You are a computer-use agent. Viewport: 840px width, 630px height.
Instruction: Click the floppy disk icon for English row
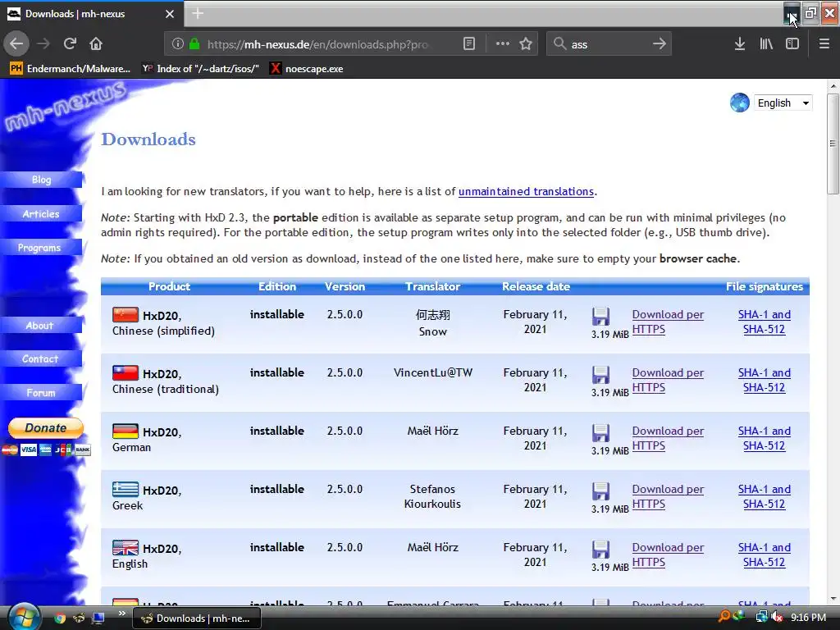pyautogui.click(x=600, y=550)
